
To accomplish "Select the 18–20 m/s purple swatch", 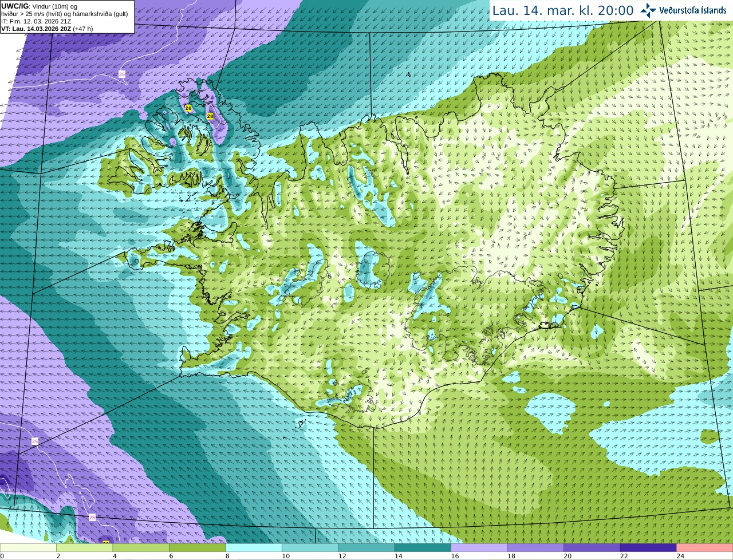I will tap(535, 547).
